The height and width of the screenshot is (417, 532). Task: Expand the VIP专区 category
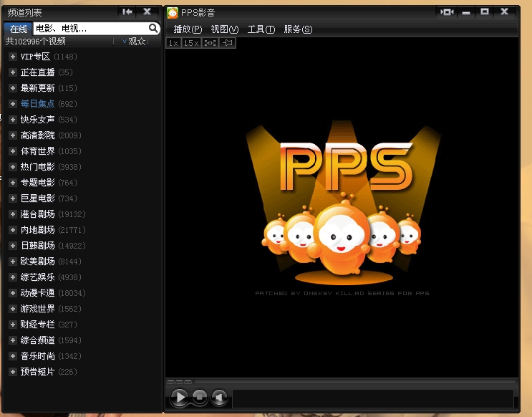point(13,57)
